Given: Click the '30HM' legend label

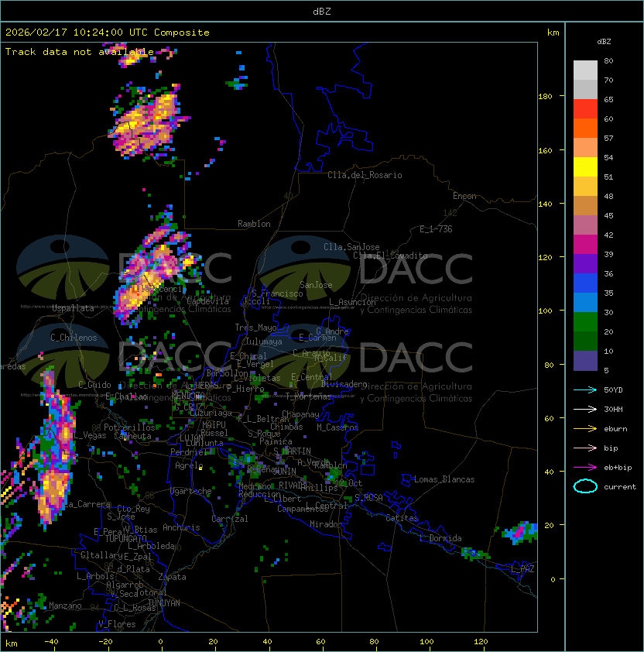Looking at the screenshot, I should click(x=613, y=410).
